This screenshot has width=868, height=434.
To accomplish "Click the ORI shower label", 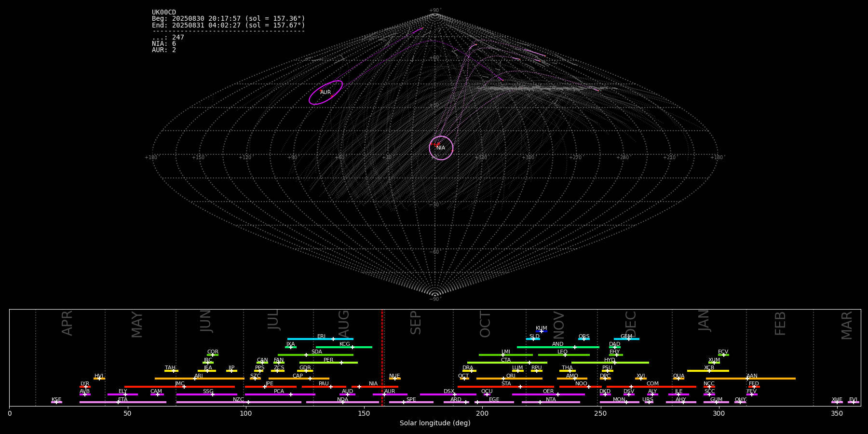I will 511,376.
